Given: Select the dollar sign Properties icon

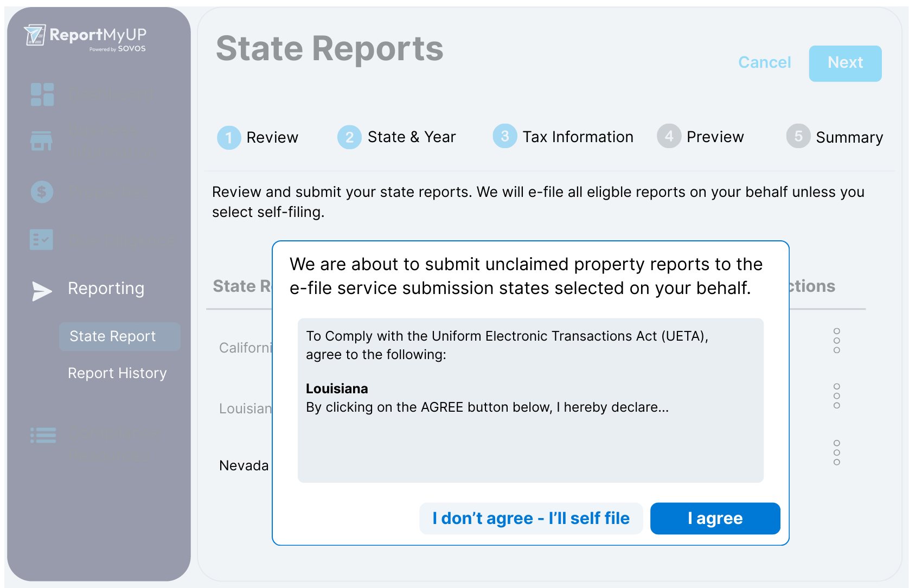Looking at the screenshot, I should pyautogui.click(x=42, y=191).
